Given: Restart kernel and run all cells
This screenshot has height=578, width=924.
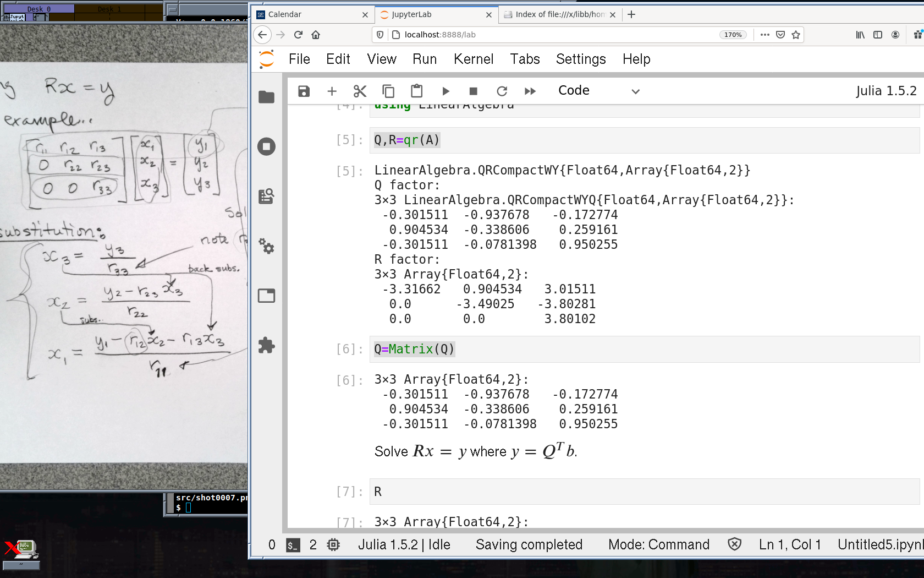Looking at the screenshot, I should [530, 91].
